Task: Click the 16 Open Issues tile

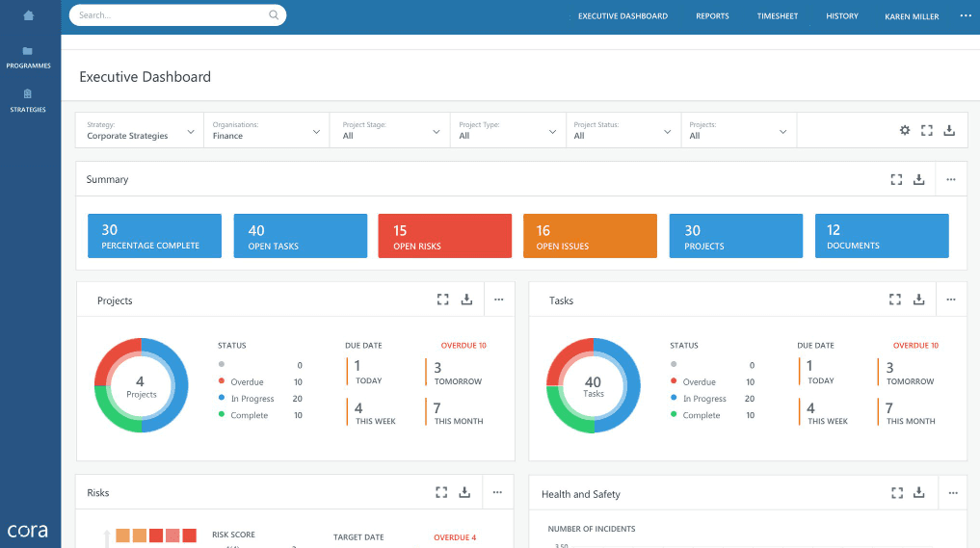Action: (x=590, y=236)
